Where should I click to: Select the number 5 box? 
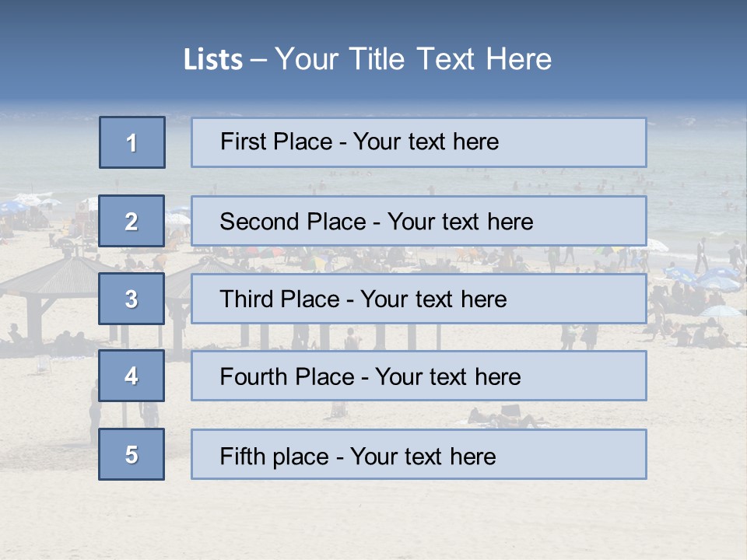point(132,454)
